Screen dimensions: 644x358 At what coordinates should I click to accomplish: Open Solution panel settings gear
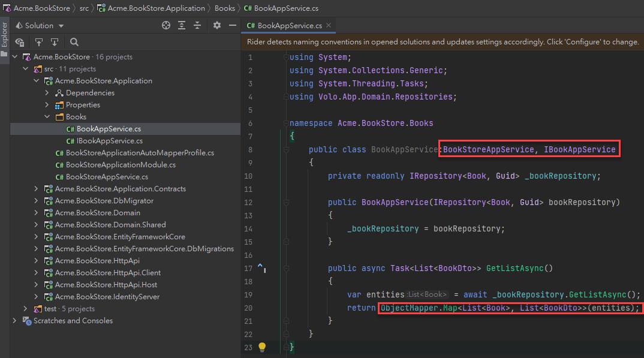[x=217, y=26]
